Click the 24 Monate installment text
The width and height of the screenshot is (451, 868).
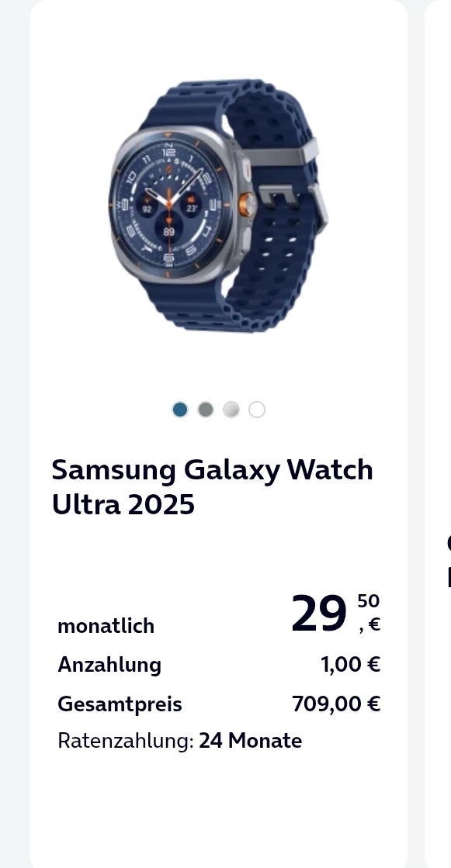[251, 741]
